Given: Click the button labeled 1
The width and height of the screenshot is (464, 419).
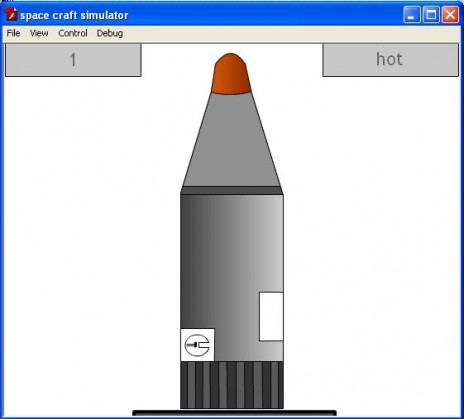Looking at the screenshot, I should tap(73, 60).
